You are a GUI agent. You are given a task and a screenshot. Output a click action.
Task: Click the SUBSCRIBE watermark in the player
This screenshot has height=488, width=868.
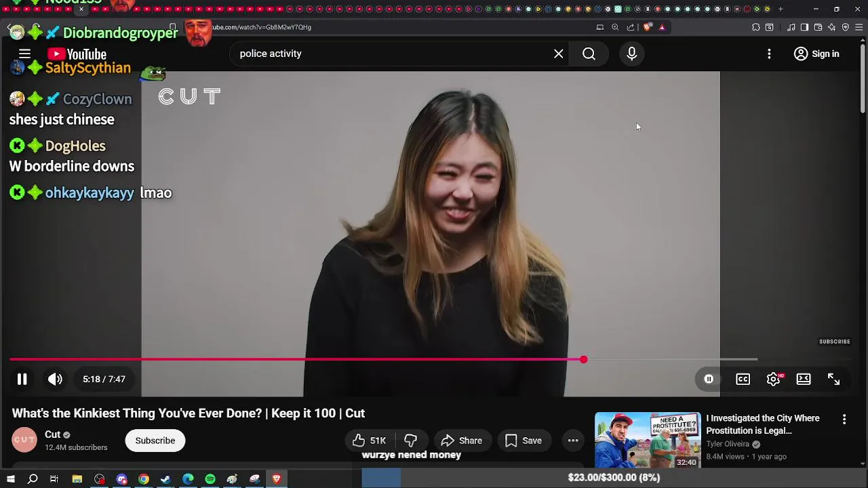(834, 342)
